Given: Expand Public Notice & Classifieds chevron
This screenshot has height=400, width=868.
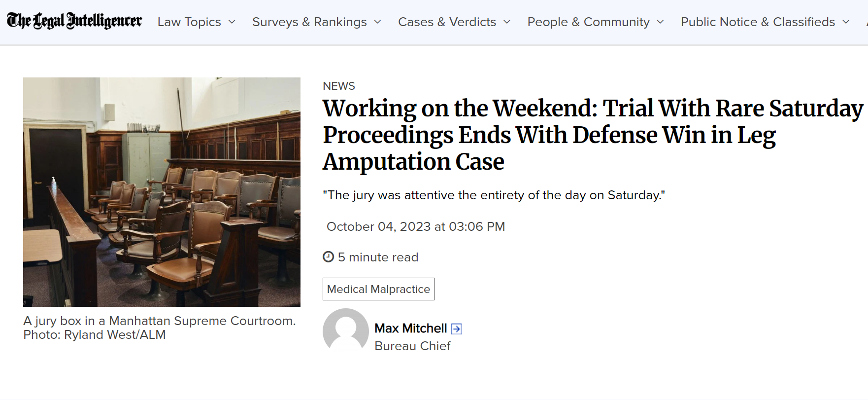Looking at the screenshot, I should [x=846, y=22].
